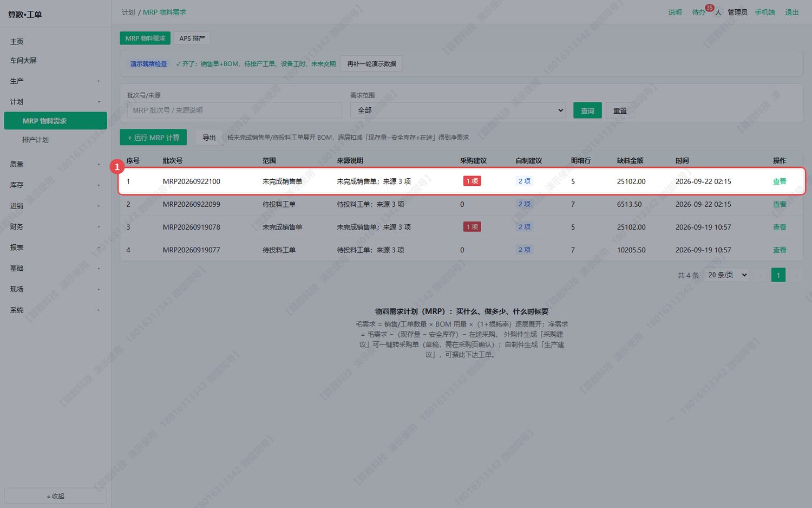Click the 导出 export button
Image resolution: width=812 pixels, height=508 pixels.
point(209,138)
